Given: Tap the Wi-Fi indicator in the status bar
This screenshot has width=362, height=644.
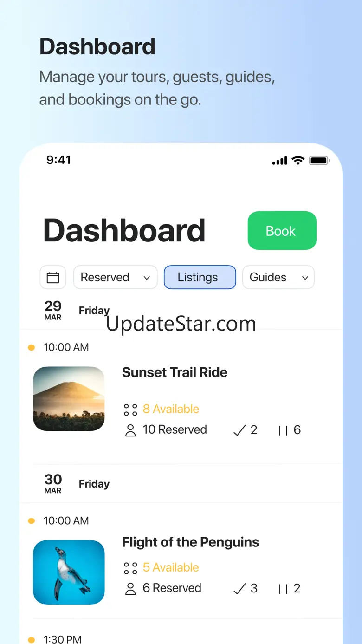Looking at the screenshot, I should point(298,161).
